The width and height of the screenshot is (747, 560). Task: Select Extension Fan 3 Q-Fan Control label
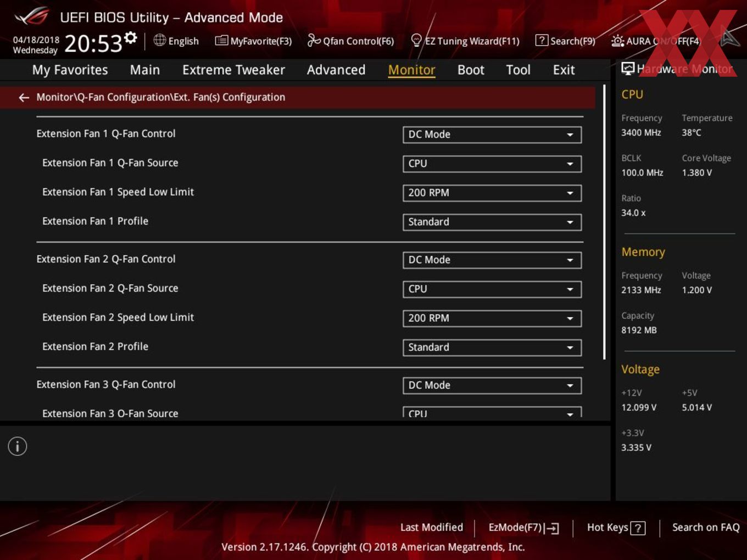point(106,385)
